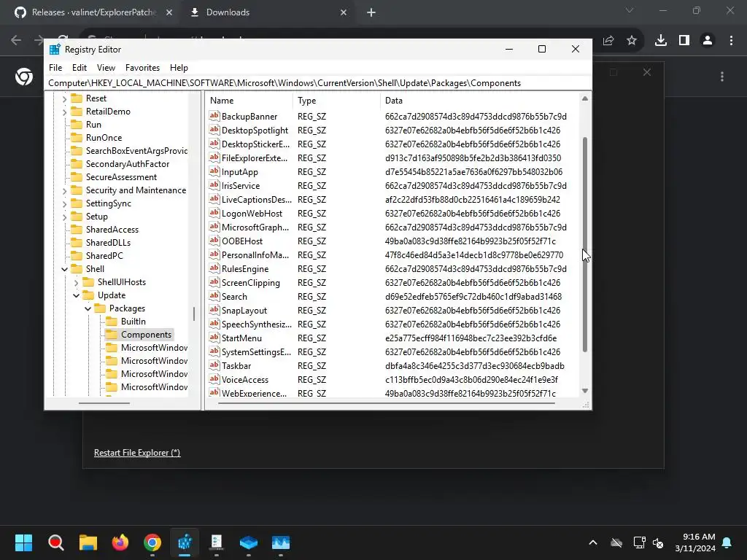This screenshot has width=747, height=560.
Task: Click the values list vertical scrollbar thumb
Action: tap(584, 245)
